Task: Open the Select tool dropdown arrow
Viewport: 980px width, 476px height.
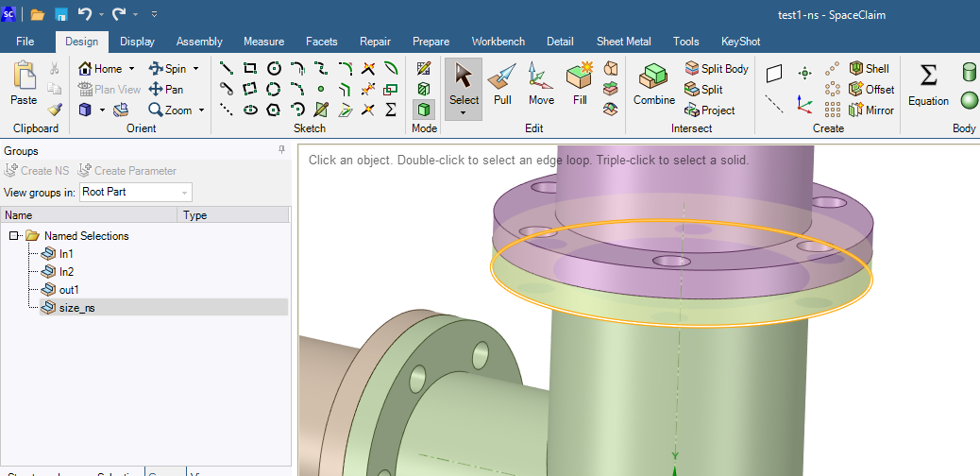Action: 464,112
